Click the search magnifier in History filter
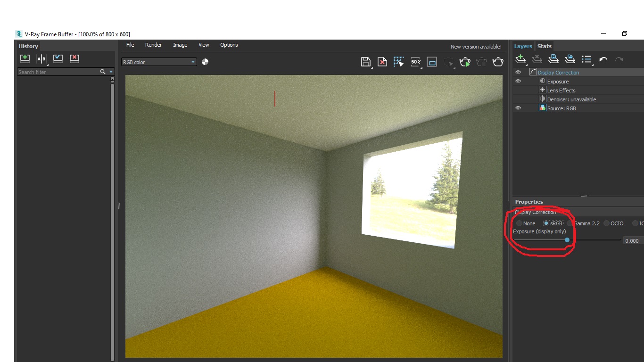Viewport: 644px width, 362px height. coord(103,72)
